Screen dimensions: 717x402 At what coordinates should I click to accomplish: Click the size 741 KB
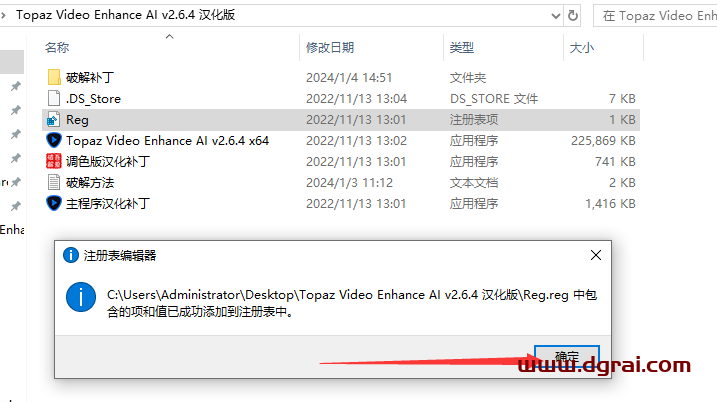615,162
